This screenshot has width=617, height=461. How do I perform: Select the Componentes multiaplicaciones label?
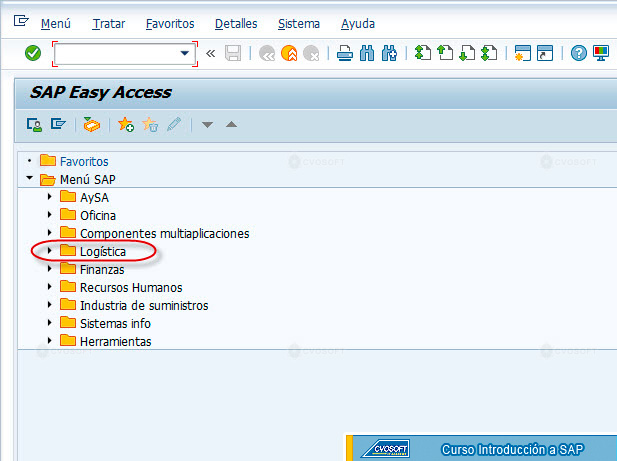(x=164, y=234)
